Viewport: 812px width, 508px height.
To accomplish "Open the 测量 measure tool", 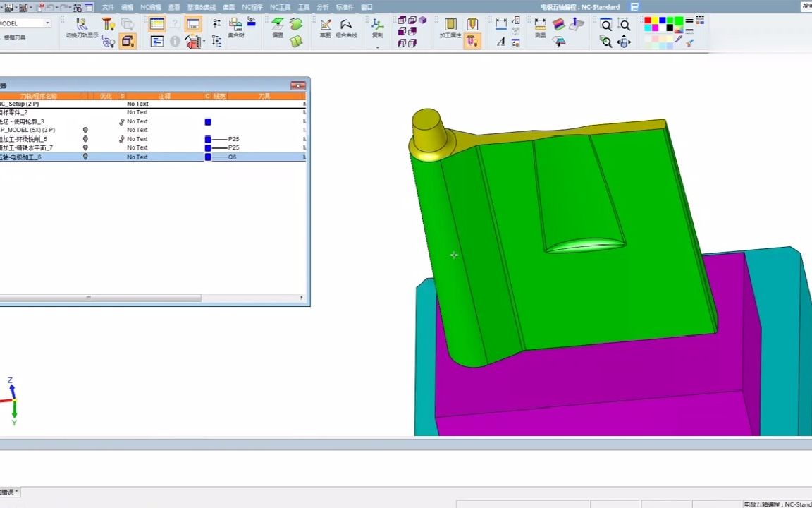I will [540, 25].
